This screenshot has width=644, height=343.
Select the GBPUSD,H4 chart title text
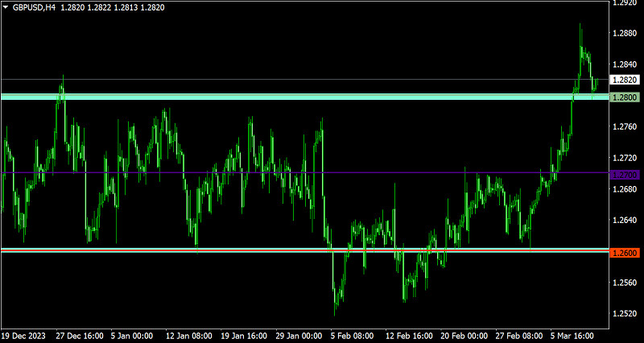pyautogui.click(x=34, y=7)
